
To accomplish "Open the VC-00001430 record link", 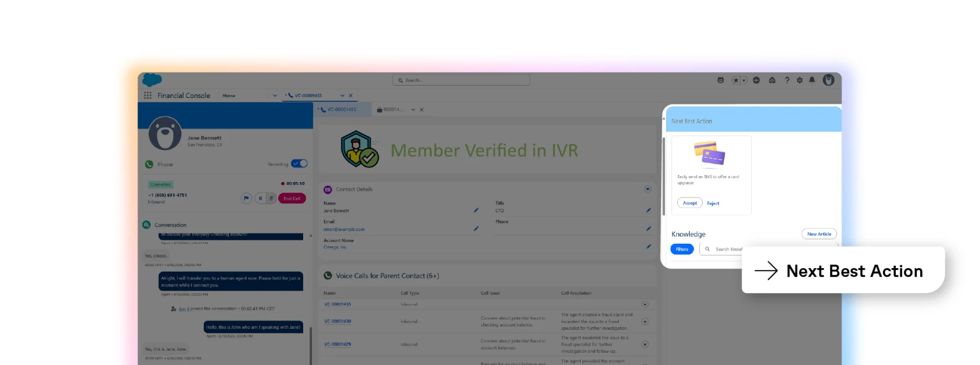I will (x=337, y=322).
